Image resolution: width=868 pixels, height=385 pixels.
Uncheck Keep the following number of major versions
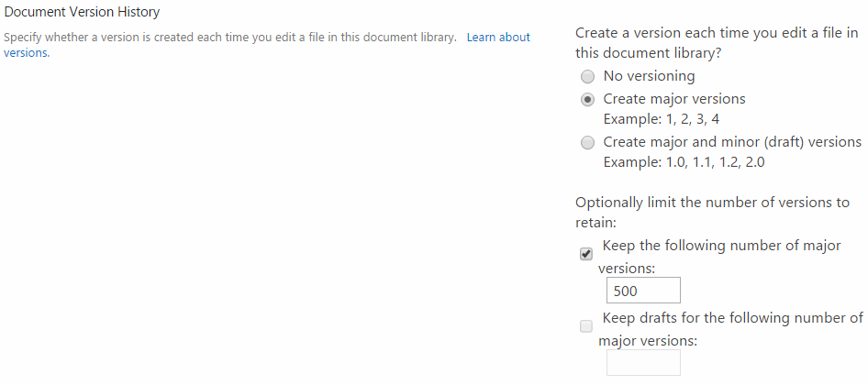pyautogui.click(x=585, y=254)
